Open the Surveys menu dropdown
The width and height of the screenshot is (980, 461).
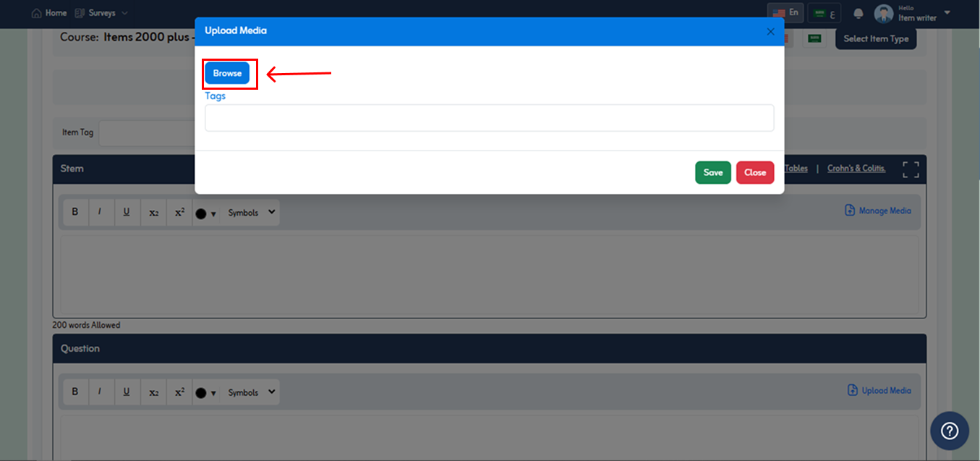click(101, 13)
